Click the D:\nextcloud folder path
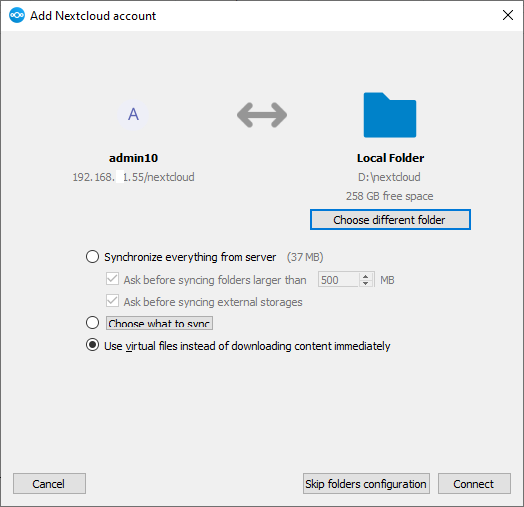The image size is (524, 507). point(389,177)
